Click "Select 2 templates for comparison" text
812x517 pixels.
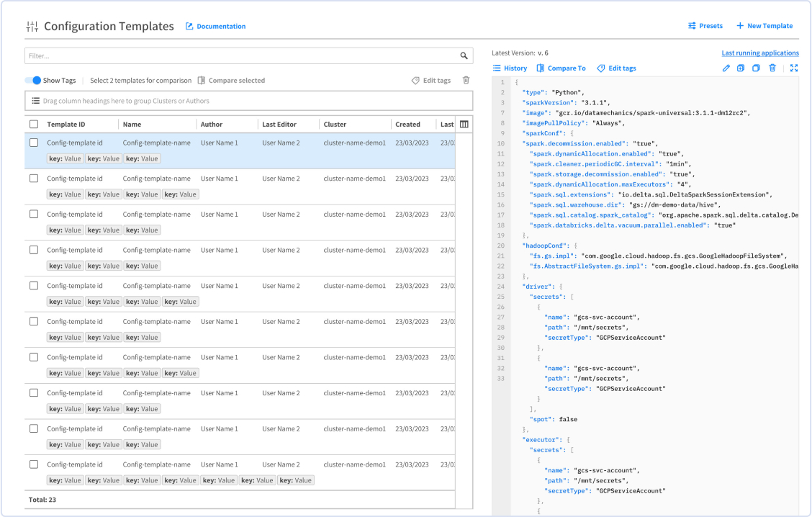(141, 81)
